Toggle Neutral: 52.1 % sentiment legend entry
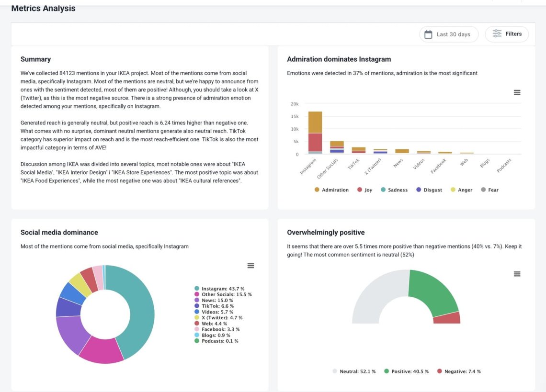 [x=354, y=371]
